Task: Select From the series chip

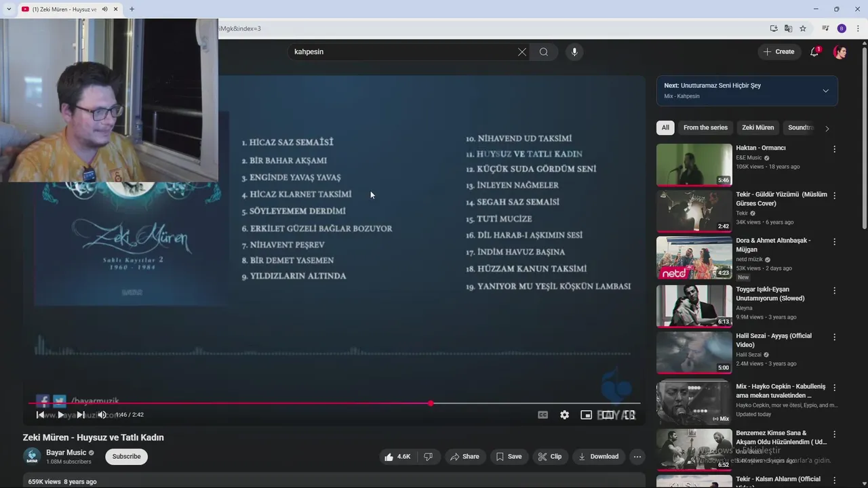Action: [705, 127]
